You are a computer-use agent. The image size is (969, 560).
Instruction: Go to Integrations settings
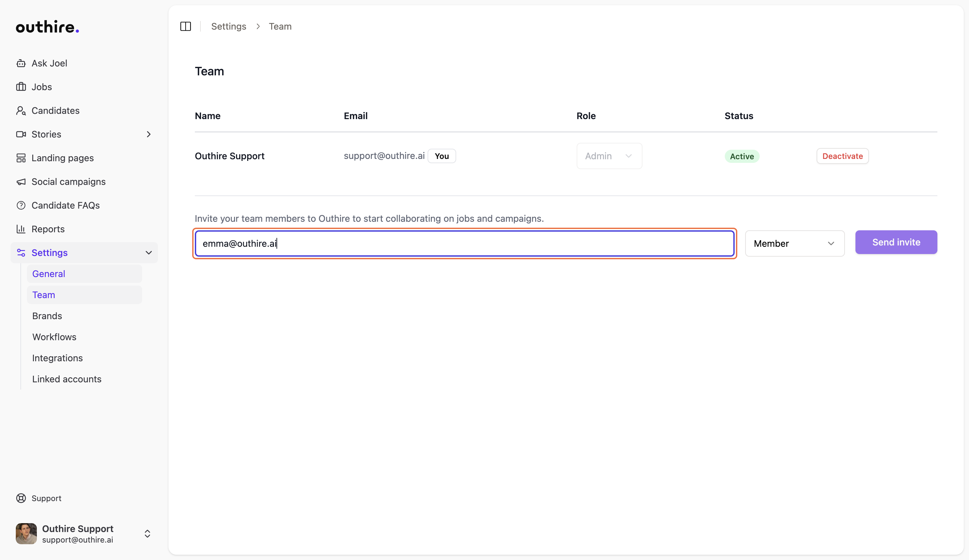coord(57,358)
